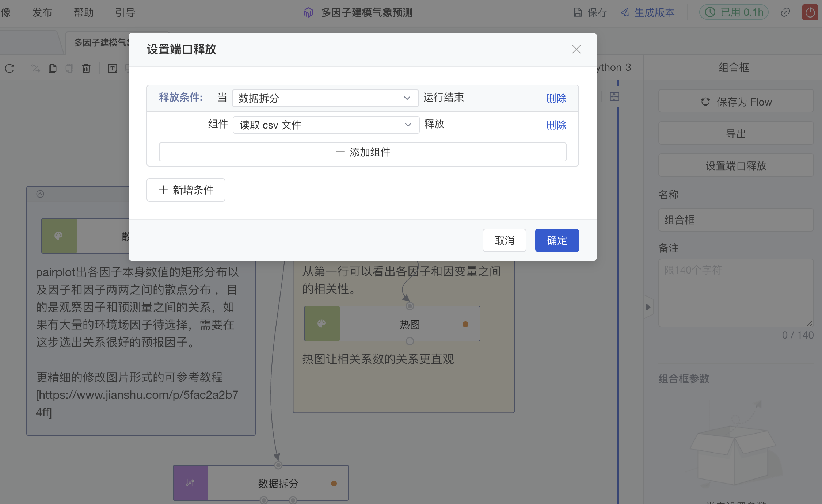Click the trash delete toolbar icon
The height and width of the screenshot is (504, 822).
[x=86, y=68]
